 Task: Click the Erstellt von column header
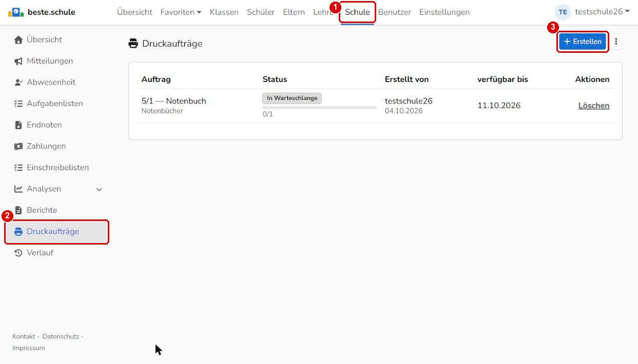tap(407, 79)
